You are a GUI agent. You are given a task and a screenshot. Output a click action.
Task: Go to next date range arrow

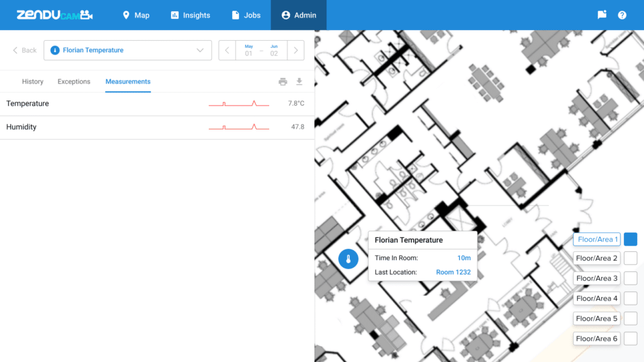(x=296, y=50)
